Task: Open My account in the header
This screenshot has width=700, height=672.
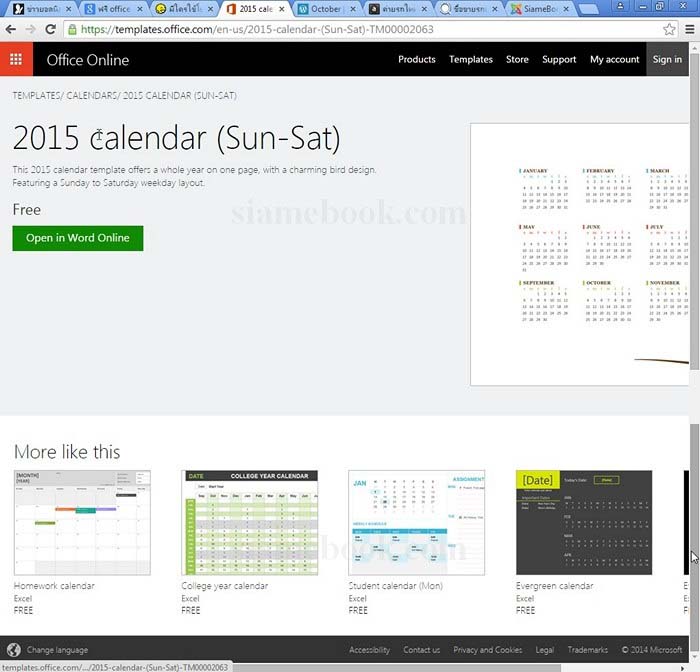Action: point(614,59)
